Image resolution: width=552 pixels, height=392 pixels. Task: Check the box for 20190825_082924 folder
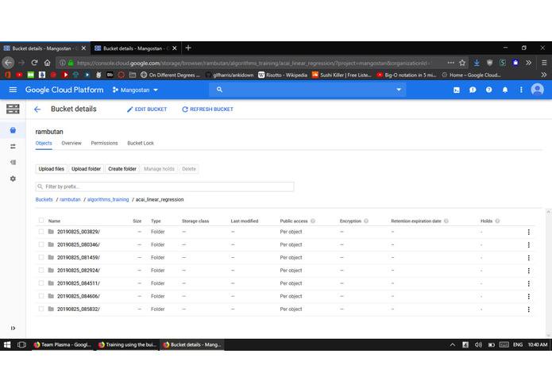41,270
